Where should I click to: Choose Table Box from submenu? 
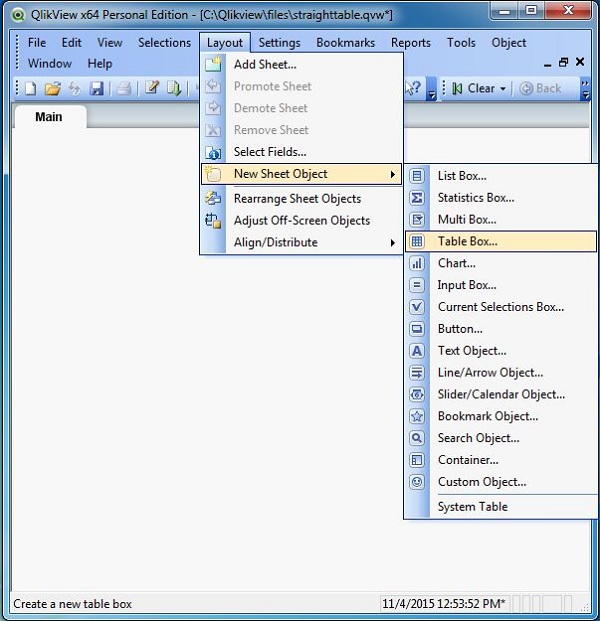click(x=501, y=241)
